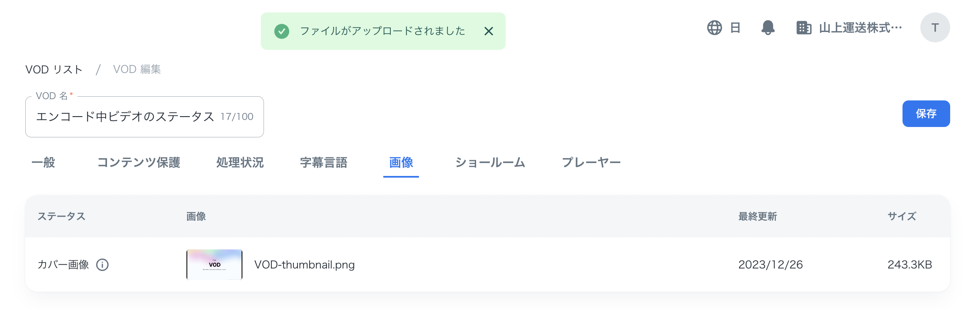Switch to the 一般 tab
The image size is (980, 310).
click(x=45, y=163)
